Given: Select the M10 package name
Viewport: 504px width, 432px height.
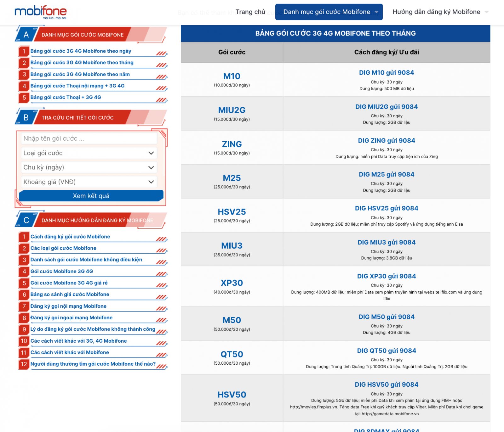Looking at the screenshot, I should point(232,76).
